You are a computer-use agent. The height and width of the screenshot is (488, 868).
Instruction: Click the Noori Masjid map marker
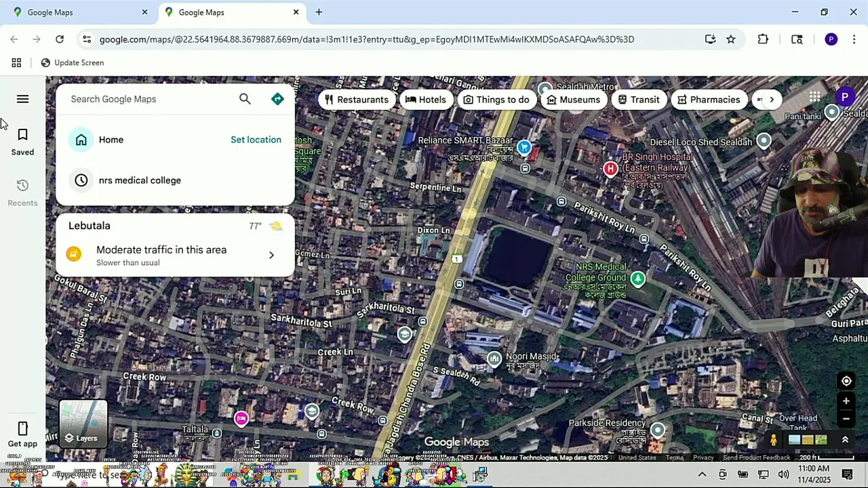coord(494,359)
